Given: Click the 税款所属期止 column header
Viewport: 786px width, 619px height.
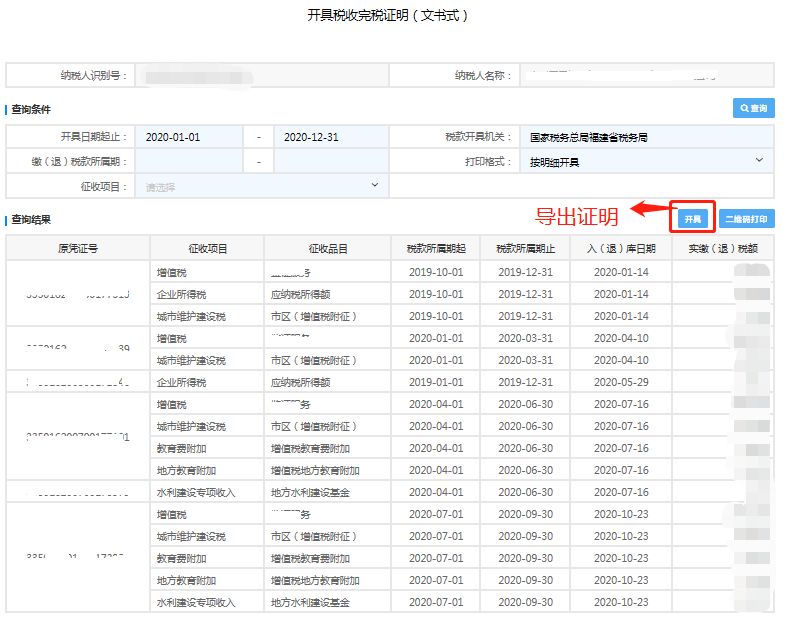Looking at the screenshot, I should (525, 248).
